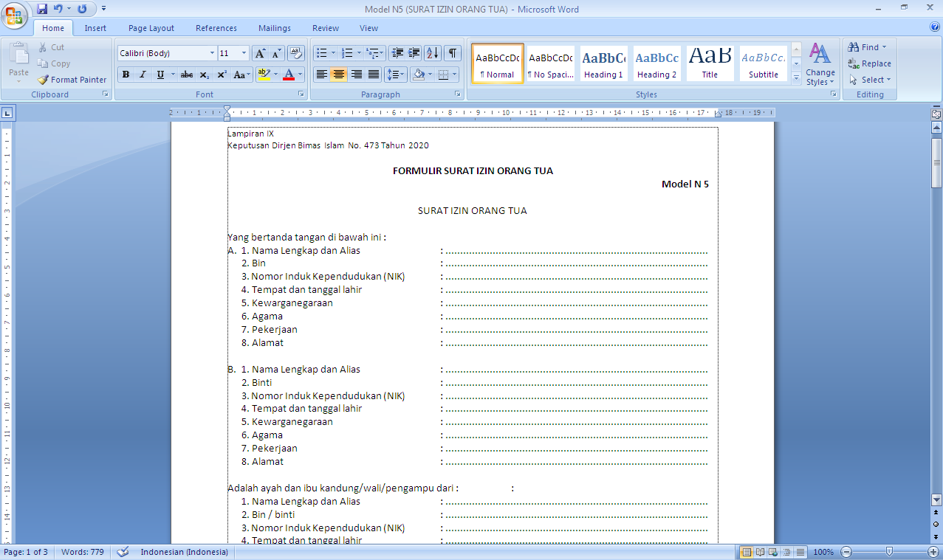Apply the red font color

tap(289, 75)
